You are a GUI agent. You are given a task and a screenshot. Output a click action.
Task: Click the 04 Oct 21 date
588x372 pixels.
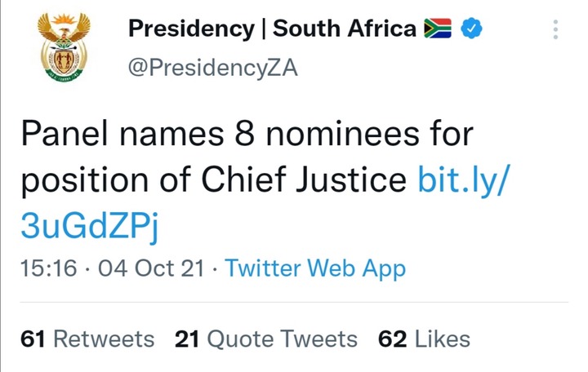point(151,268)
